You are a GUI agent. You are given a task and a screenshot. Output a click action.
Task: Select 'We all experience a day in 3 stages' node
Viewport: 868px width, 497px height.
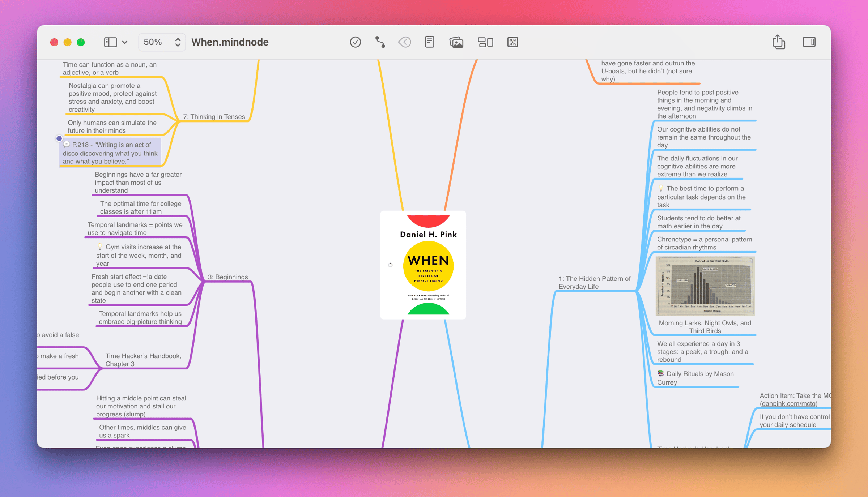703,351
